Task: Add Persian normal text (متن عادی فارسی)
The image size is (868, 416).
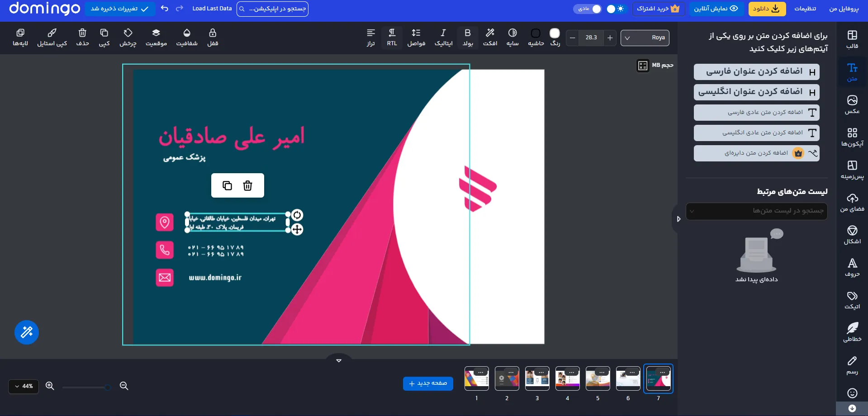Action: point(757,112)
